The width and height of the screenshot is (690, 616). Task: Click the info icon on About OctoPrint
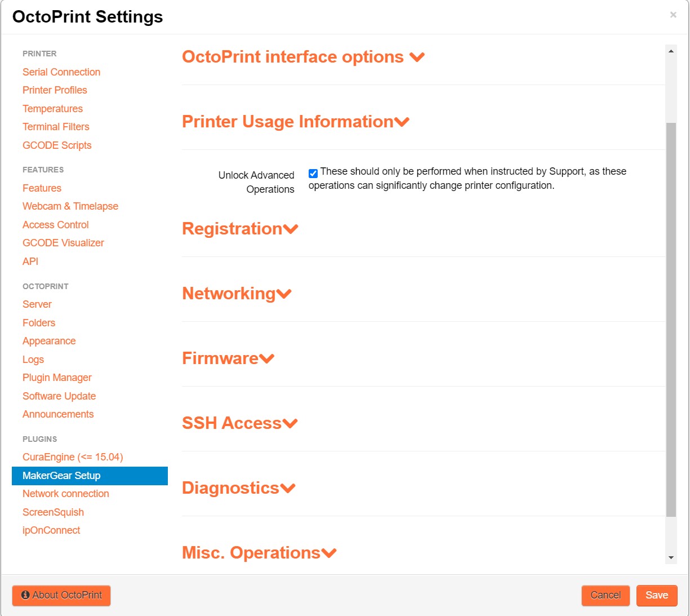pos(25,595)
